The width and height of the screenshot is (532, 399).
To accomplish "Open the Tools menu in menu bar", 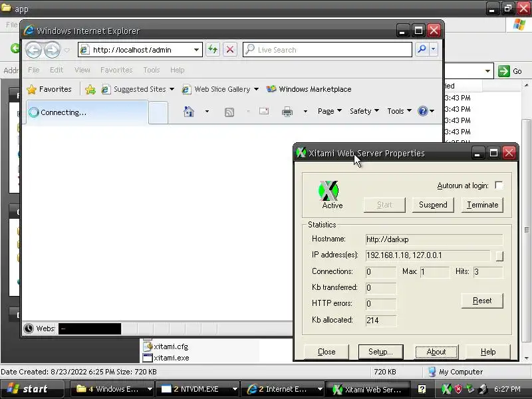I will (x=152, y=70).
